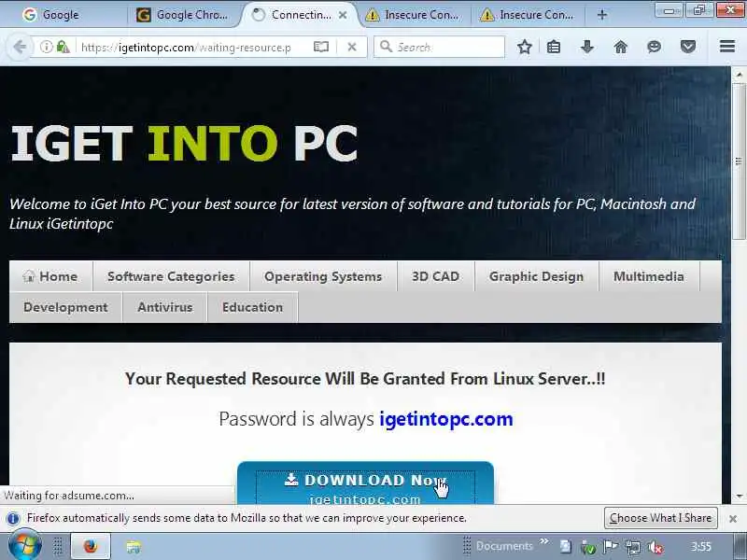Open Software Categories menu
This screenshot has width=747, height=560.
171,276
